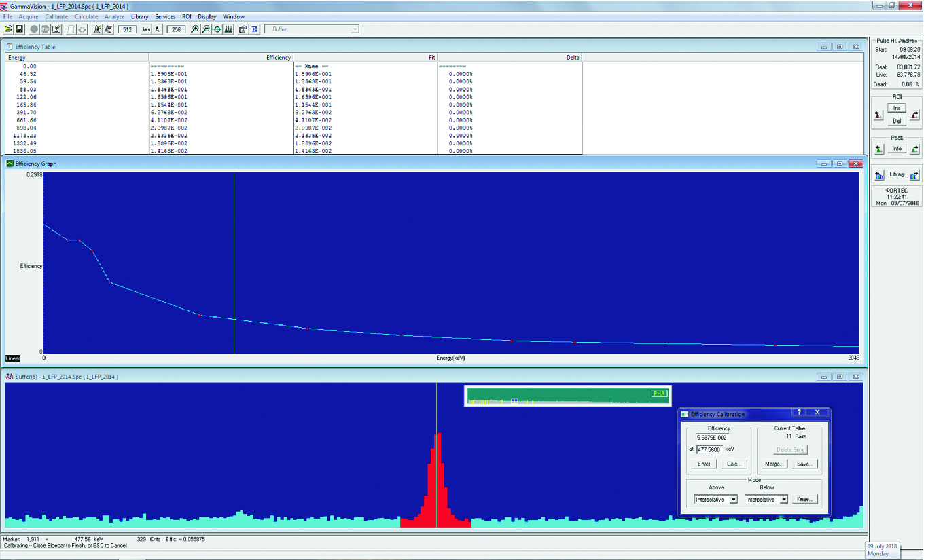Click the Peak Info button
This screenshot has height=560, width=926.
point(897,149)
